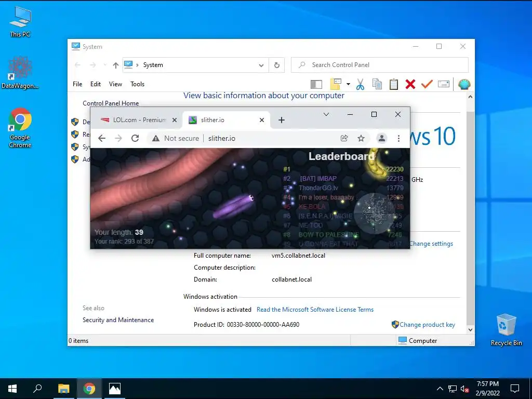Click the folder views icon in System toolbar
The width and height of the screenshot is (532, 399).
(x=335, y=84)
